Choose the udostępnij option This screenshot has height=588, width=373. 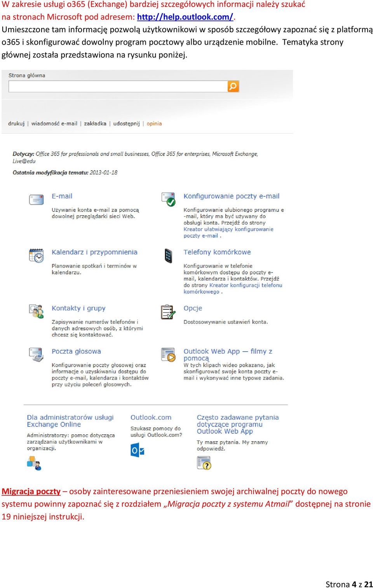(126, 123)
